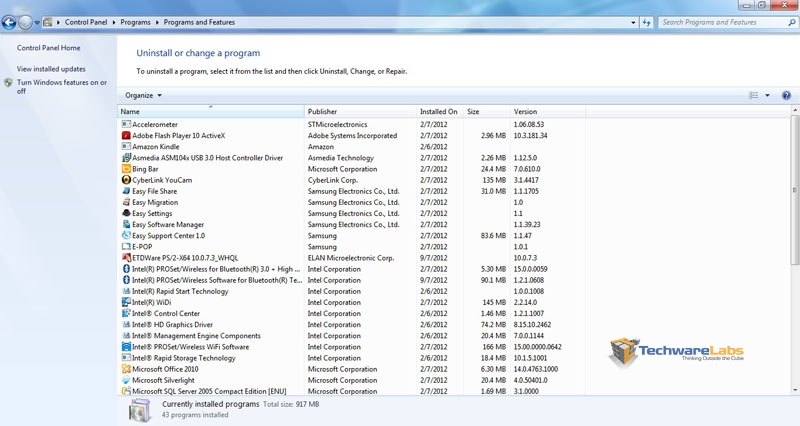Click the Easy Settings icon
The image size is (800, 426).
(126, 213)
